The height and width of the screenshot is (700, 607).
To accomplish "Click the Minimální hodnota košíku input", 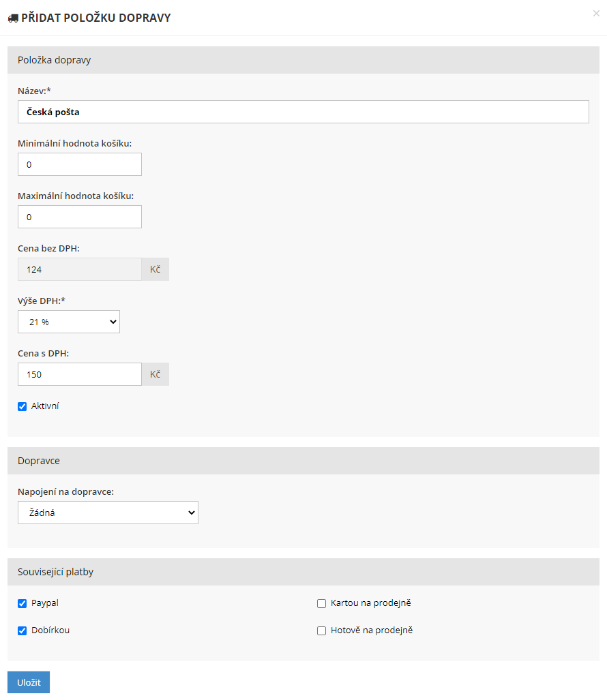I will (79, 164).
